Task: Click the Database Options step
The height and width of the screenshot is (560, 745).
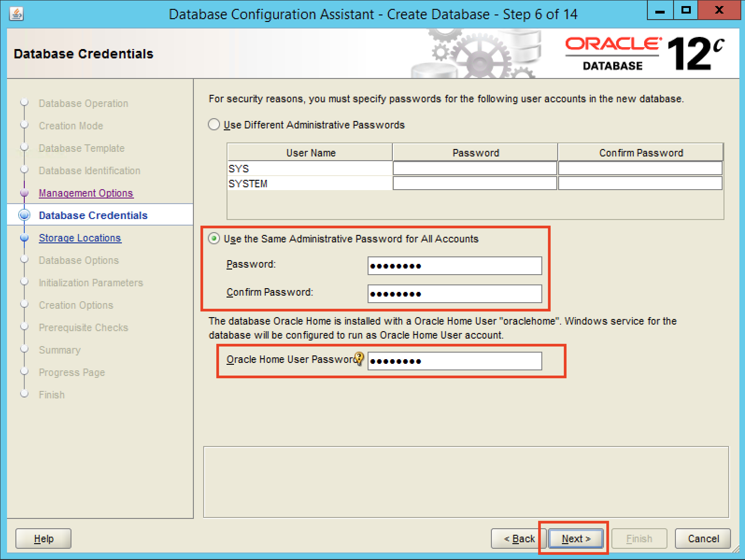Action: point(78,260)
